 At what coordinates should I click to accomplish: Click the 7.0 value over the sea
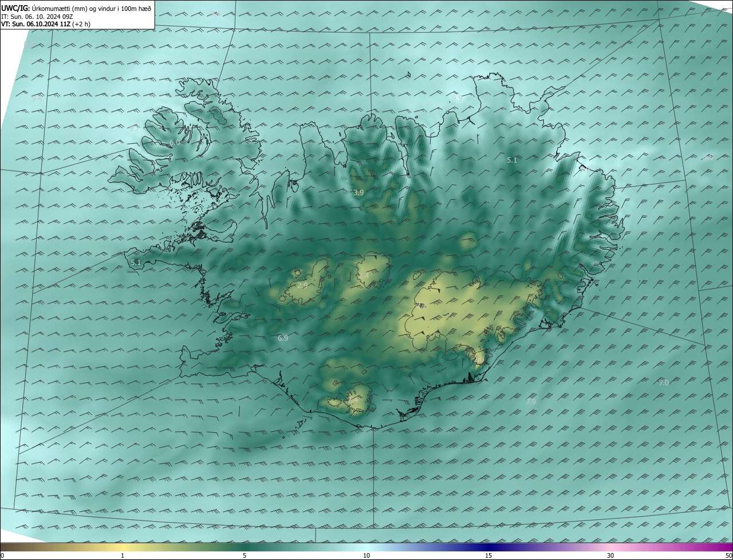[664, 383]
